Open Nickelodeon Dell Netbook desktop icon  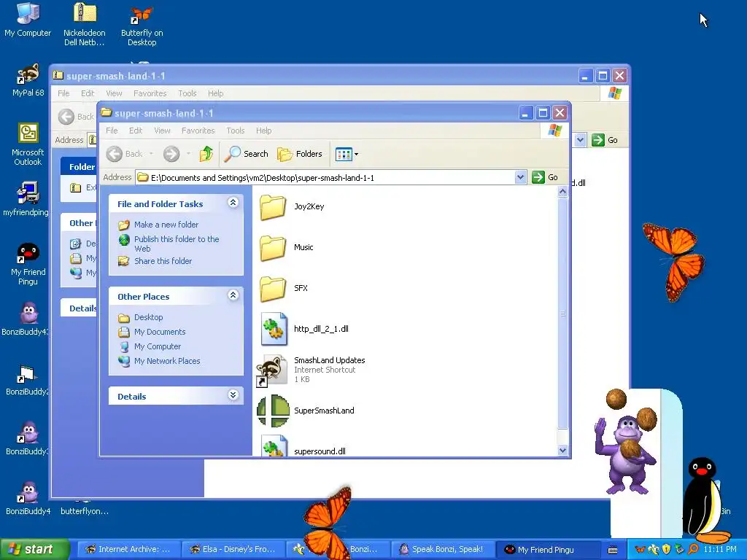click(x=85, y=25)
